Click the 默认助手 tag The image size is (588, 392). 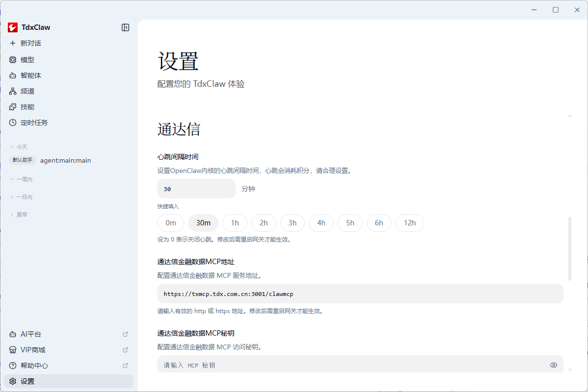23,160
